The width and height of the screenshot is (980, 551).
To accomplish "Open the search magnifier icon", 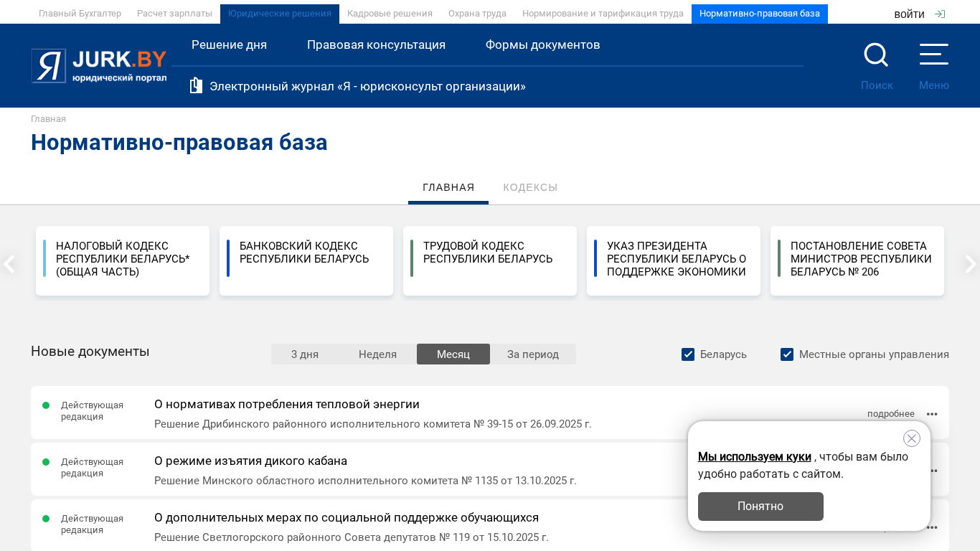I will tap(876, 55).
